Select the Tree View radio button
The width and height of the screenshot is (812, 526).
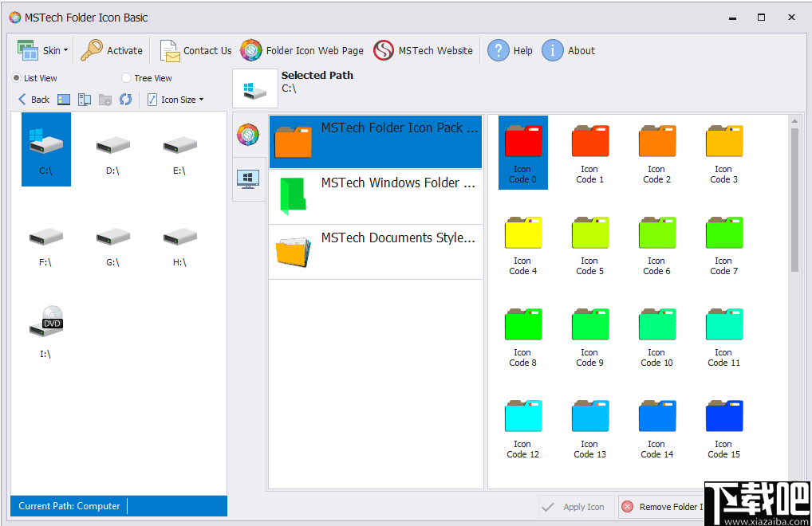(147, 78)
